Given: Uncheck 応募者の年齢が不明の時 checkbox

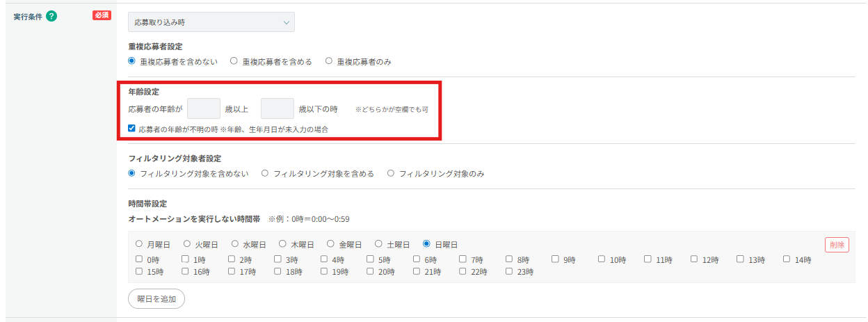Looking at the screenshot, I should (x=132, y=129).
